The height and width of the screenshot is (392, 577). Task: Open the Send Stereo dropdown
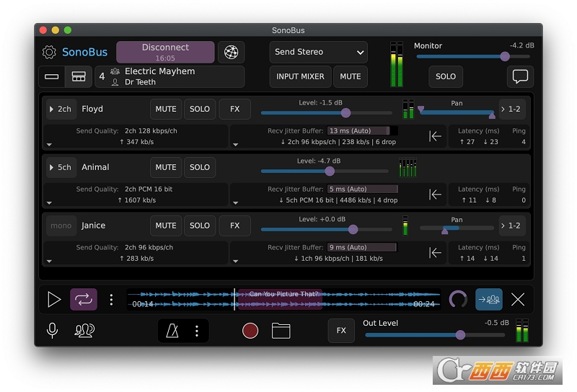318,52
